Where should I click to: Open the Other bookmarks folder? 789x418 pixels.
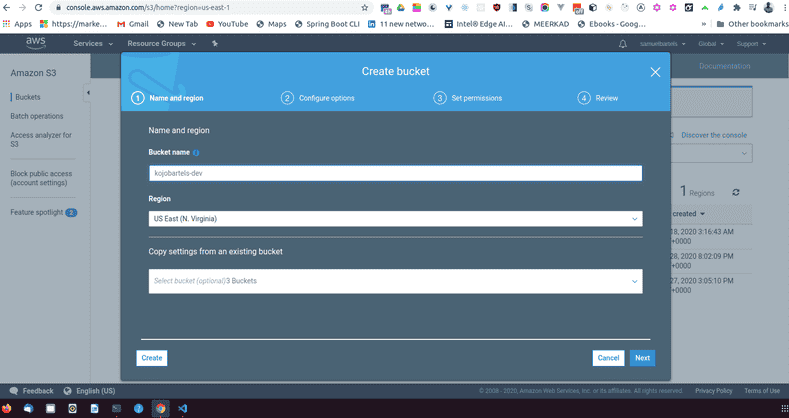tap(752, 24)
